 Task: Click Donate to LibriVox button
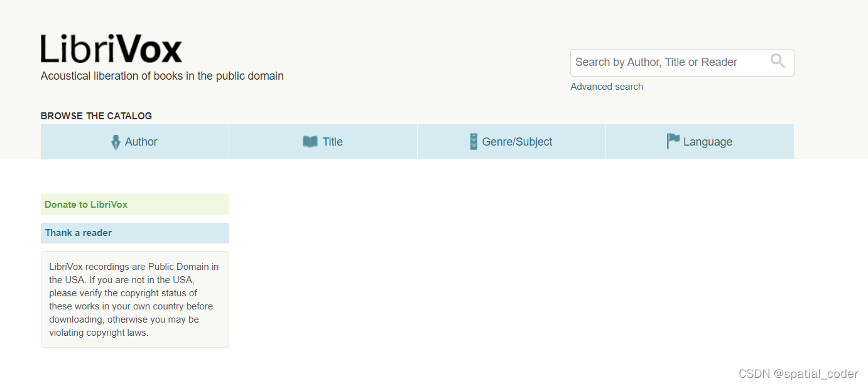[x=135, y=205]
